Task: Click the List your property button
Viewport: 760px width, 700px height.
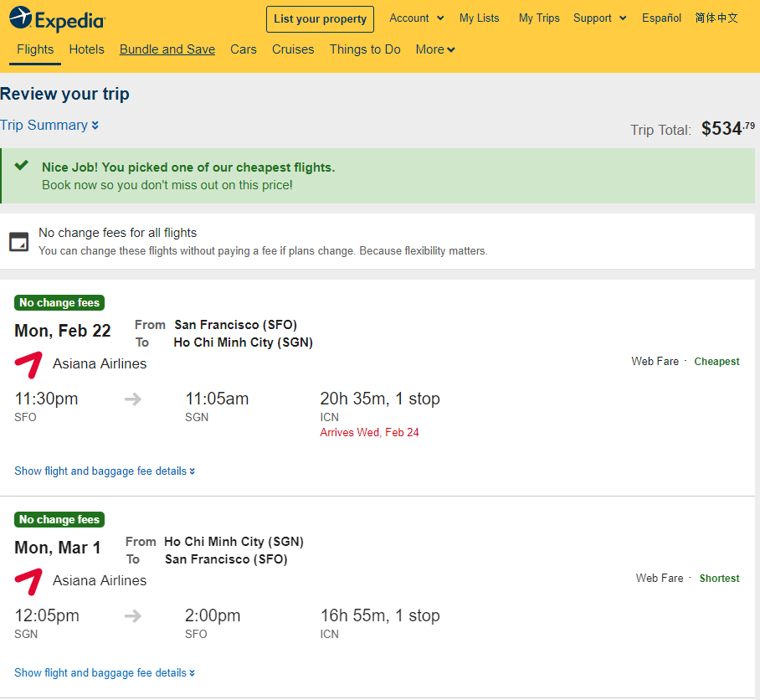Action: (x=320, y=19)
